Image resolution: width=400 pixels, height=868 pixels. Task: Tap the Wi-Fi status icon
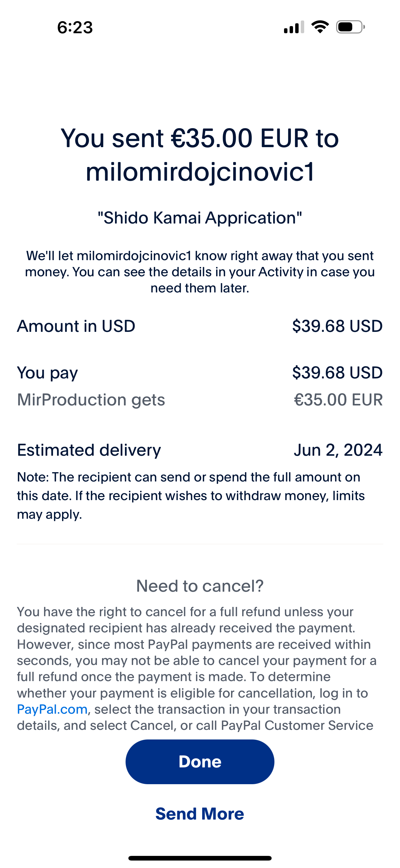click(x=320, y=27)
